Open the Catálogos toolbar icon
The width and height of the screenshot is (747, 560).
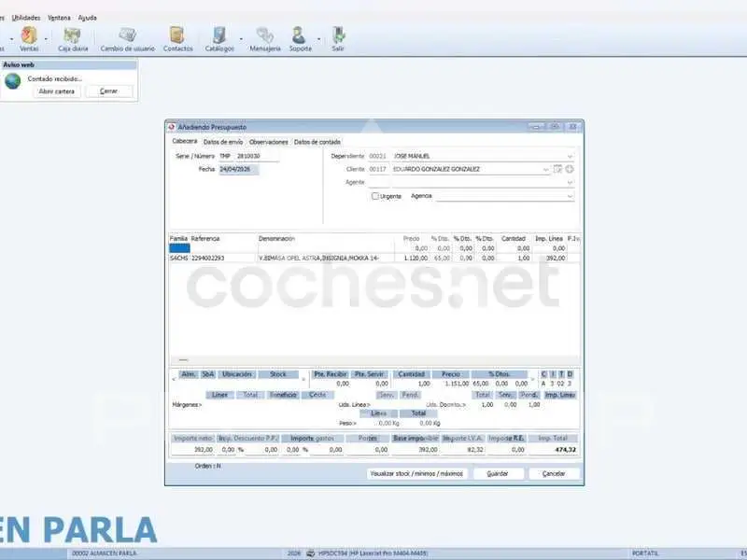click(x=219, y=38)
